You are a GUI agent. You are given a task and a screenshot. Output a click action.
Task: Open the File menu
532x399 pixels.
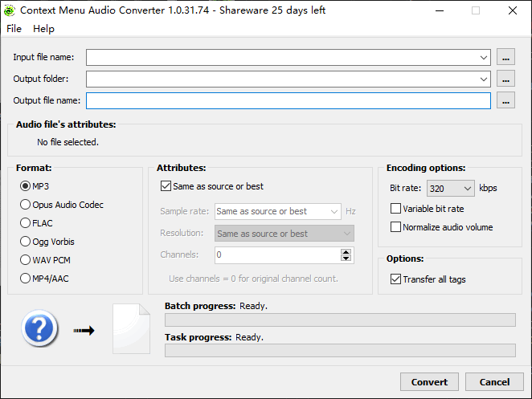tap(14, 28)
